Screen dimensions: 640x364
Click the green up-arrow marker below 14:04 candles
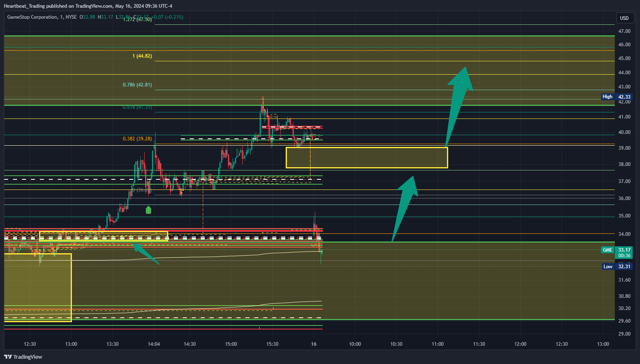148,210
